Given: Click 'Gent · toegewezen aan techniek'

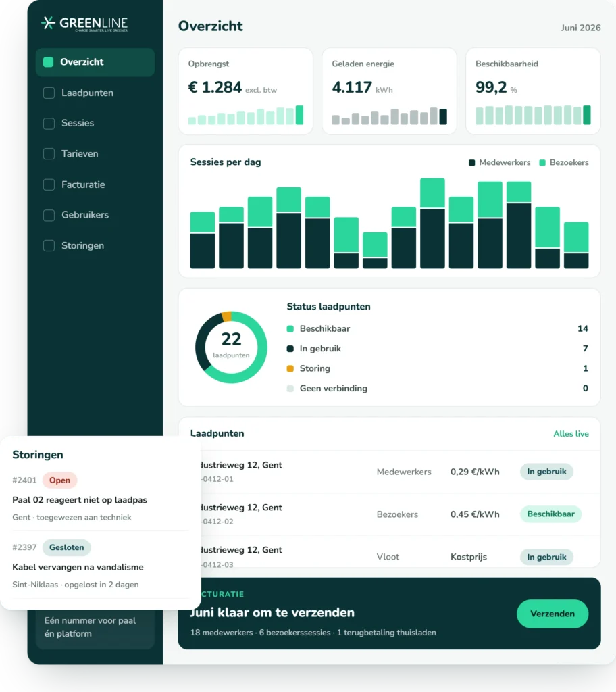Looking at the screenshot, I should click(72, 517).
